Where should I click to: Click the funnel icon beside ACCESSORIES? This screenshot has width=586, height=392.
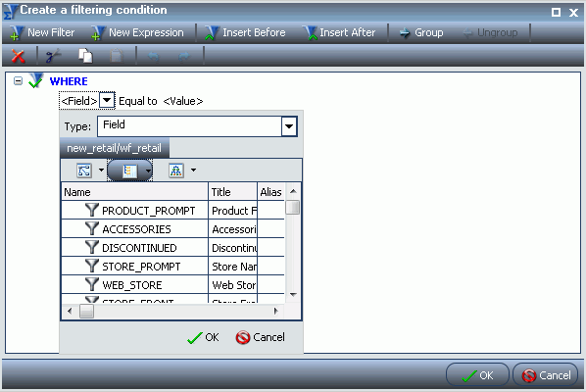92,228
